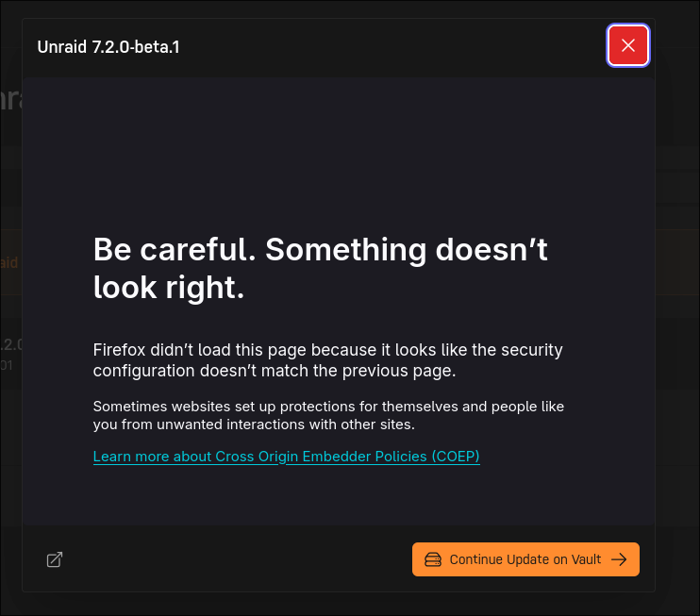
Task: Click the 'Sometimes websites set up protections' text
Action: point(328,415)
